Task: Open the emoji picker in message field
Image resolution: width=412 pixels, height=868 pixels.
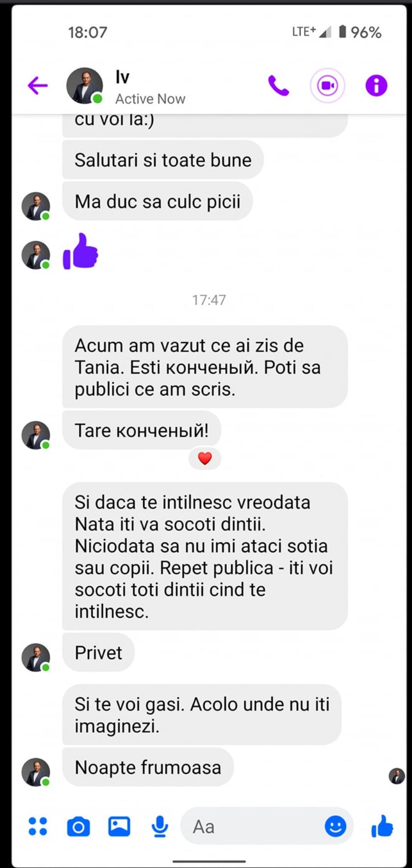Action: [336, 826]
